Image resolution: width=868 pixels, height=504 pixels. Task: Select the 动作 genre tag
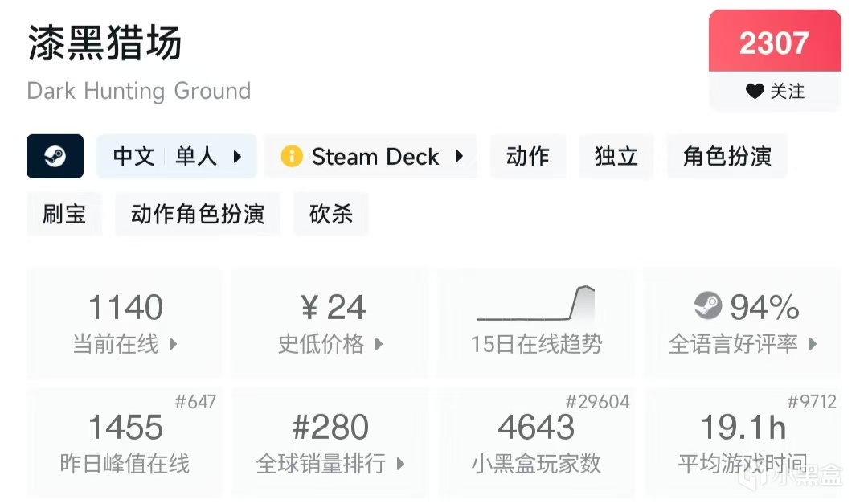(x=528, y=156)
